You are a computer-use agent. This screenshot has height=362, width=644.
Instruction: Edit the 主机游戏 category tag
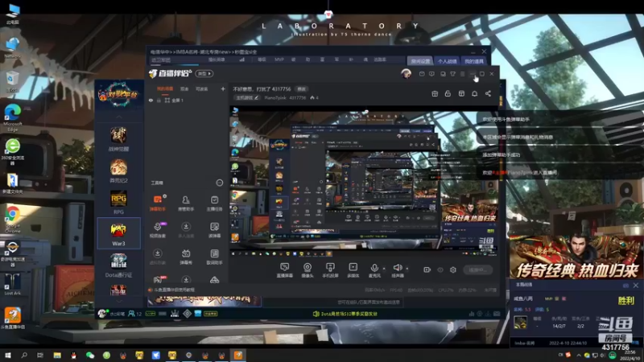coord(247,97)
